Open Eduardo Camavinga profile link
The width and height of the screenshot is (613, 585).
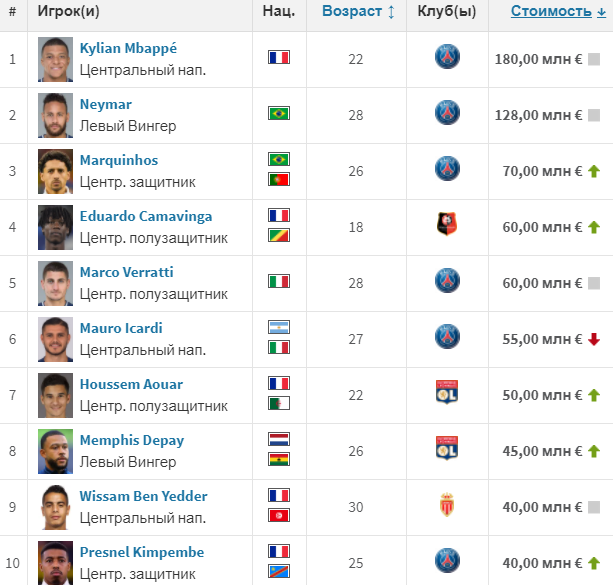pos(146,216)
